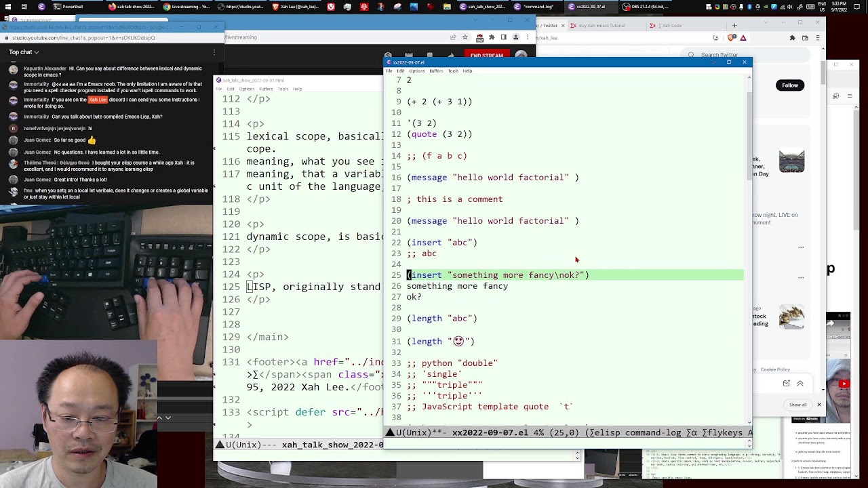Click the stadium thumbnail in Twitter trends
The image size is (868, 488).
click(791, 162)
